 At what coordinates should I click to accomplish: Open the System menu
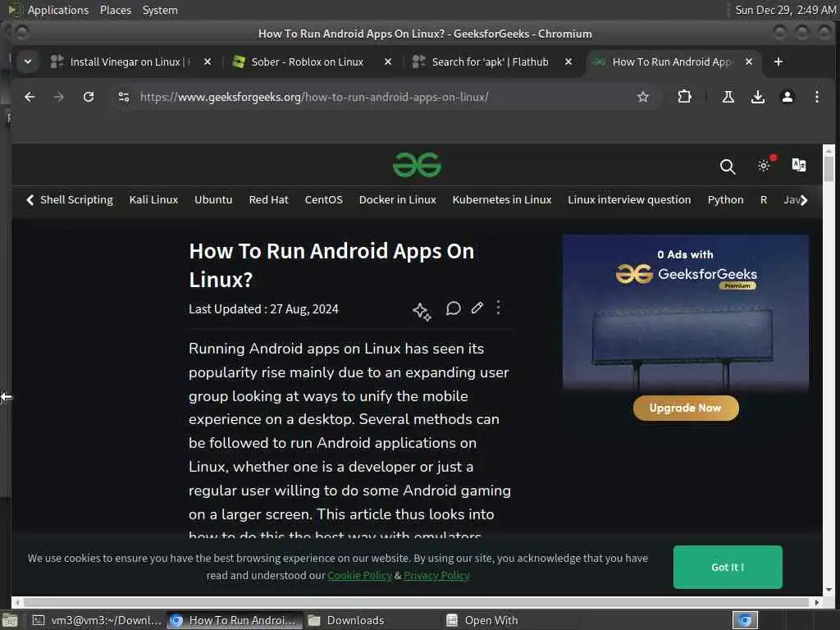[x=160, y=10]
